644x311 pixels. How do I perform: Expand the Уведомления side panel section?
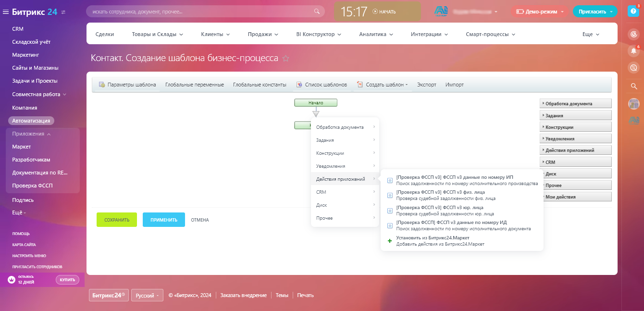[576, 138]
